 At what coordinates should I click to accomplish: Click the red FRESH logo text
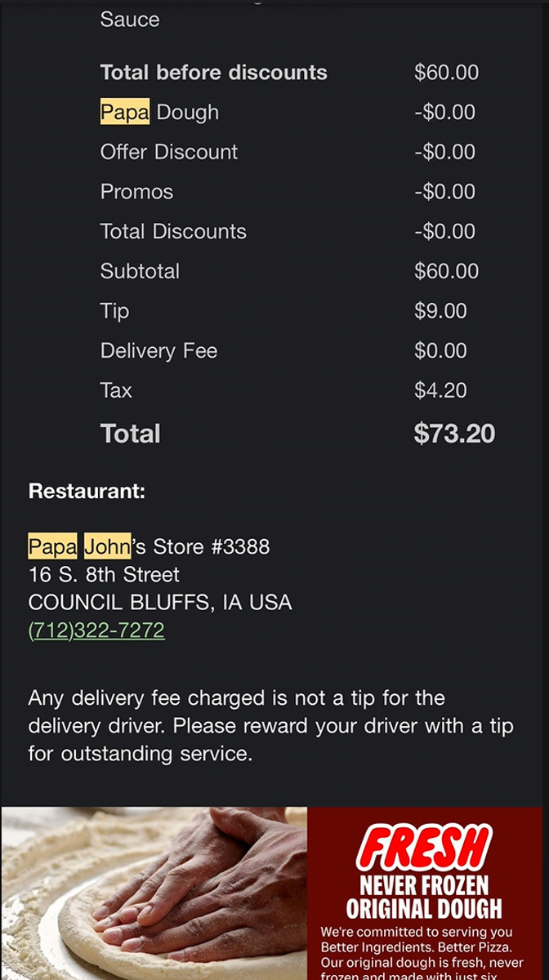click(x=424, y=849)
